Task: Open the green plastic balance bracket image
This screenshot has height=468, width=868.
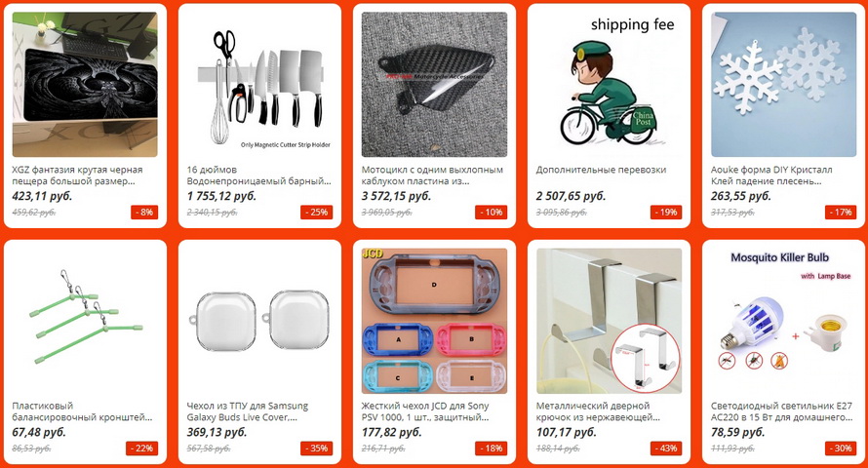Action: coord(85,321)
